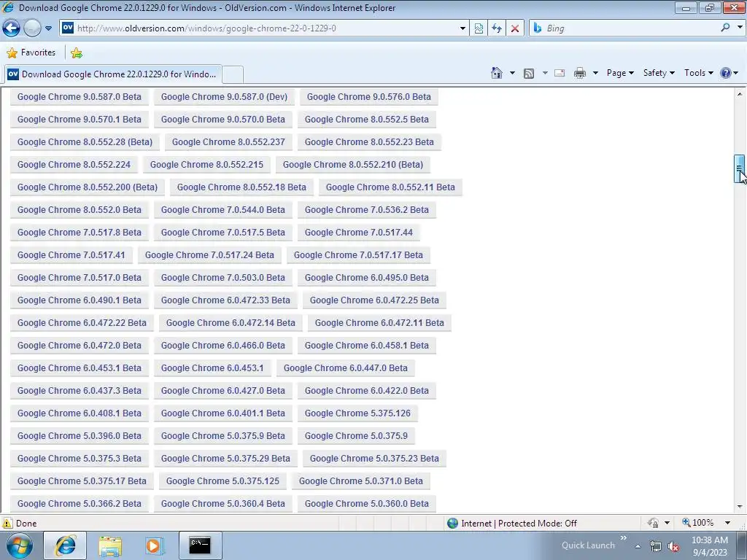
Task: Click the Forward navigation arrow
Action: coord(32,28)
